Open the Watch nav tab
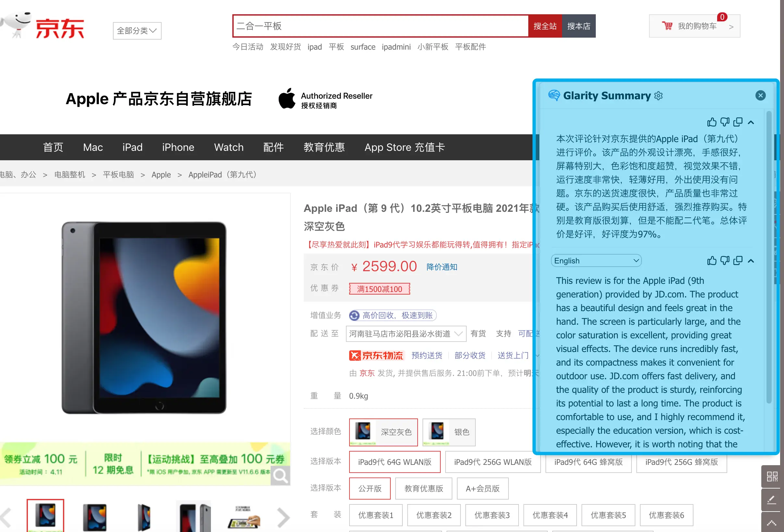Screen dimensions: 784x532 pos(229,147)
